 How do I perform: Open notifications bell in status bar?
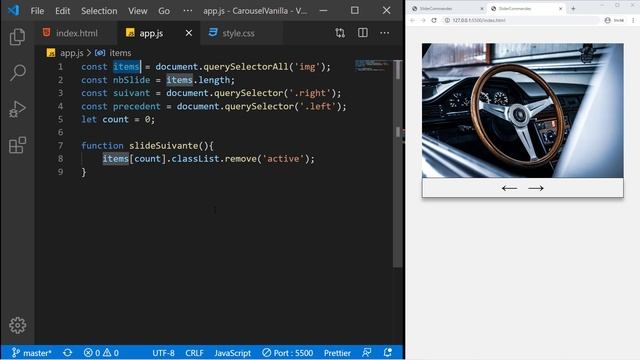388,353
